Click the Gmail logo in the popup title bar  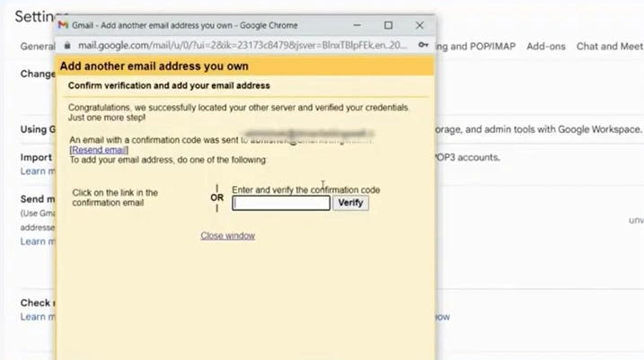pyautogui.click(x=63, y=25)
